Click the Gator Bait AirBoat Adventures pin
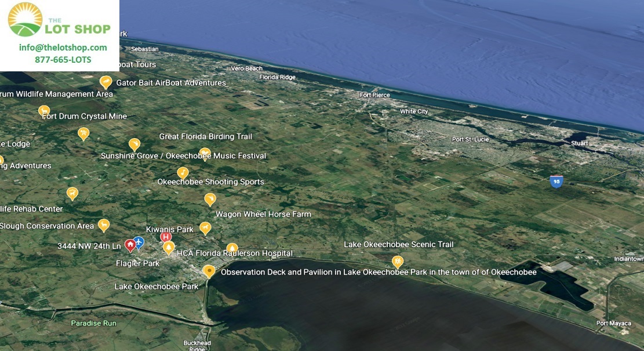This screenshot has height=351, width=644. point(105,82)
